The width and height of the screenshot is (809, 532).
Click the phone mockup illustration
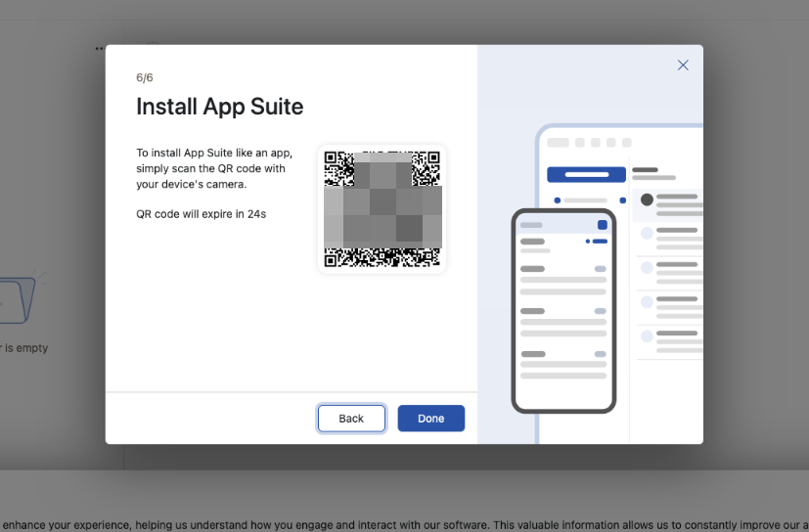(563, 310)
